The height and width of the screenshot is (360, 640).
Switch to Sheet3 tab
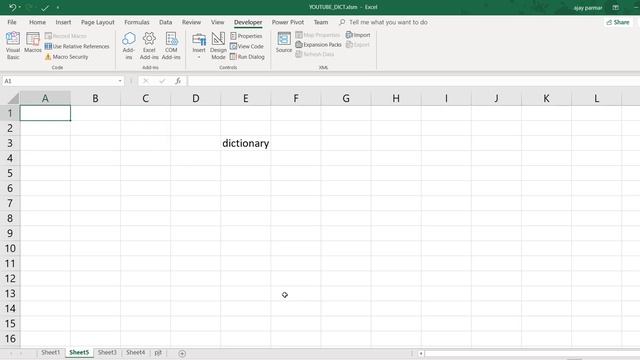(107, 353)
